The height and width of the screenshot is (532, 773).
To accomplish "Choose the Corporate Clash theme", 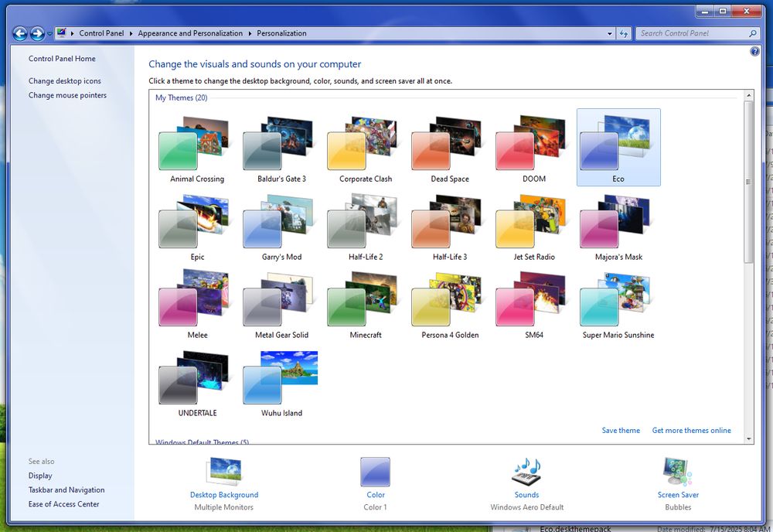I will [366, 149].
